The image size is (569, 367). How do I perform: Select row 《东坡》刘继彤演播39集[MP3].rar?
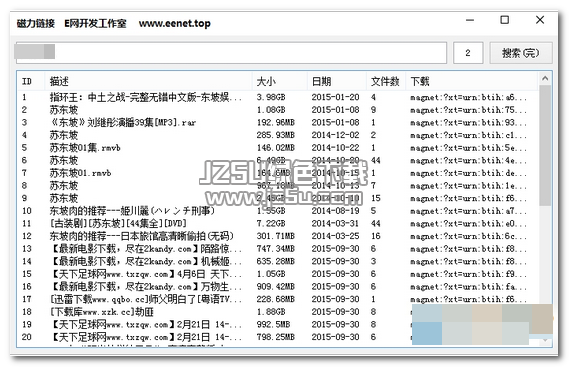(x=278, y=122)
